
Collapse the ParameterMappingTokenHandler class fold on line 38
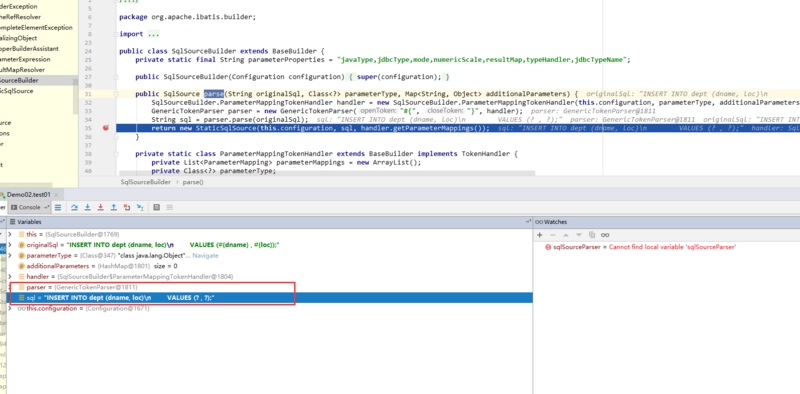point(116,153)
